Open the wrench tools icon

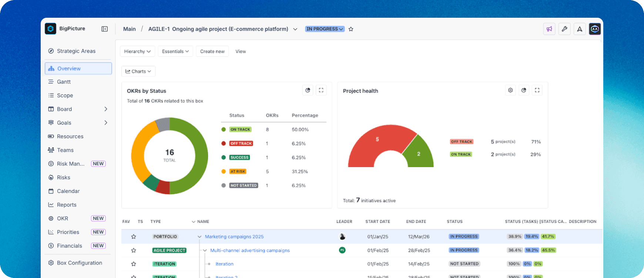[x=564, y=29]
